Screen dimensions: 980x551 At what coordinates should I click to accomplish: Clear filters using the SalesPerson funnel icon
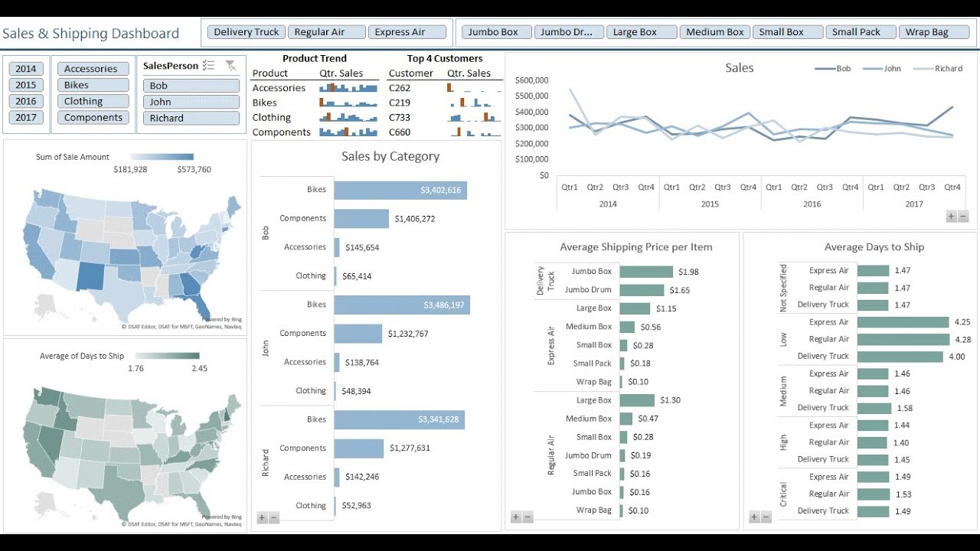[232, 65]
